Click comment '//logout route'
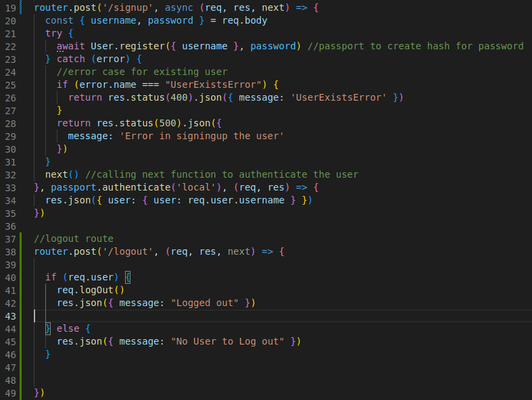Screen dimensions: 532x400 pos(74,239)
